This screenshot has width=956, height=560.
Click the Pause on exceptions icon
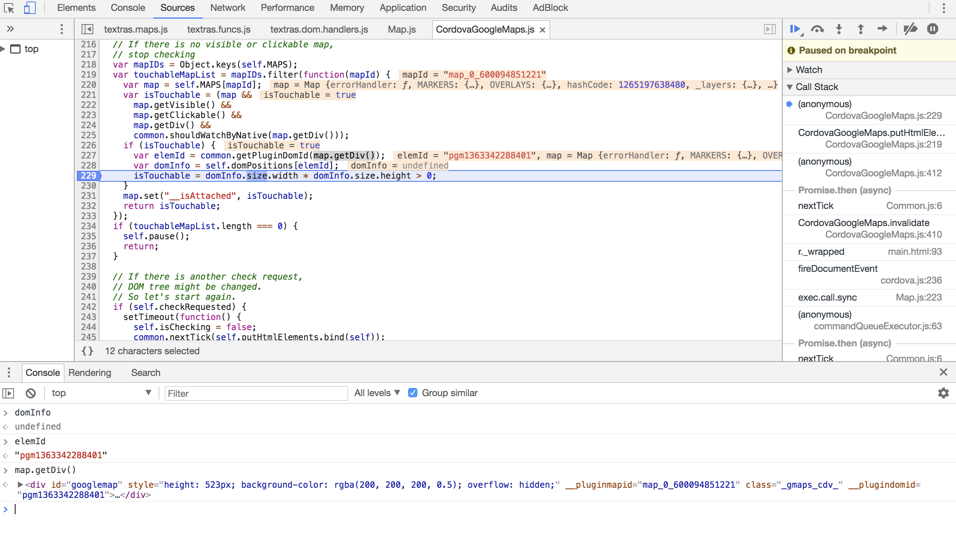[x=933, y=29]
